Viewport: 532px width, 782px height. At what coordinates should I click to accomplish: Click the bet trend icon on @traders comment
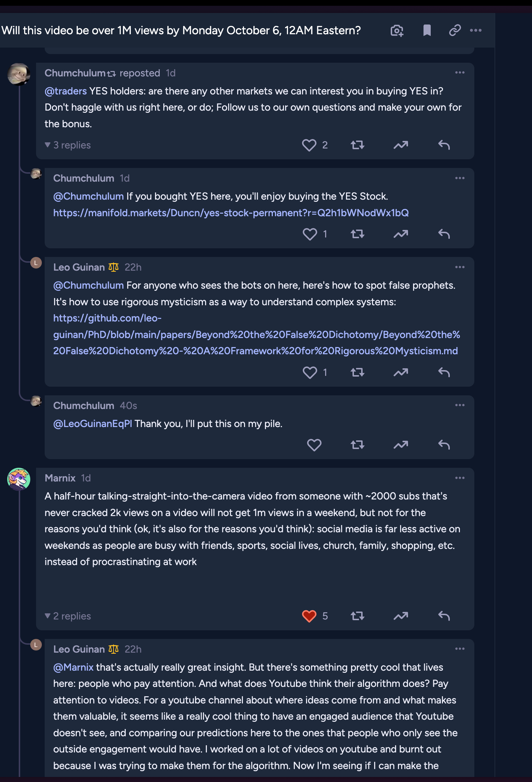(x=401, y=145)
